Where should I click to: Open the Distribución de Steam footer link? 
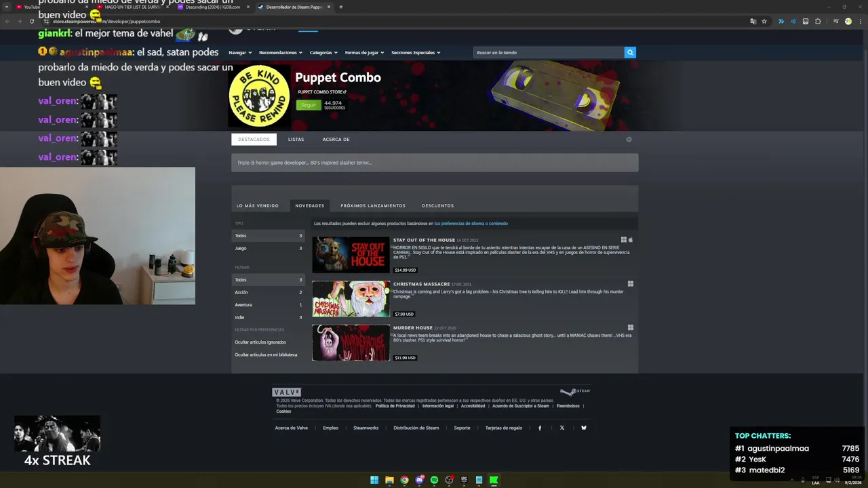(x=416, y=428)
